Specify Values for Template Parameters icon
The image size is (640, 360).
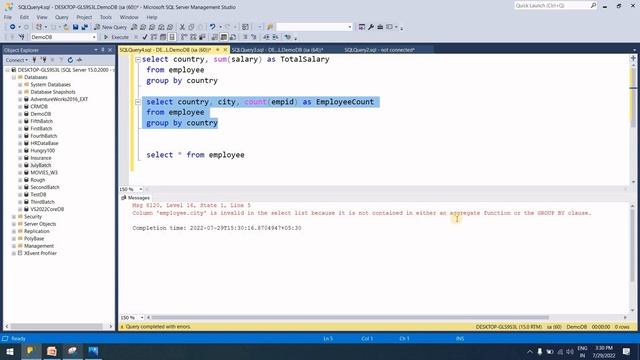pyautogui.click(x=288, y=37)
